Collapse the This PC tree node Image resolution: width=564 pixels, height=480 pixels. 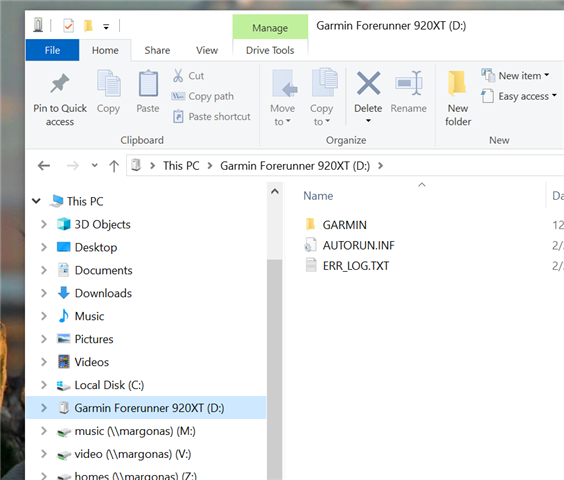36,201
